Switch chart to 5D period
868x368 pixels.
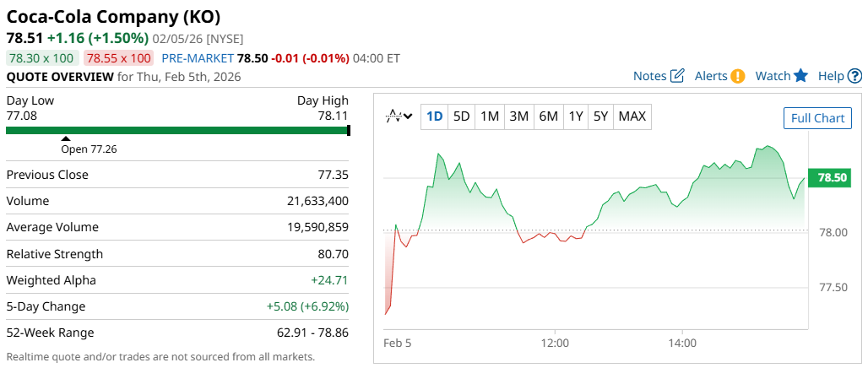(461, 116)
